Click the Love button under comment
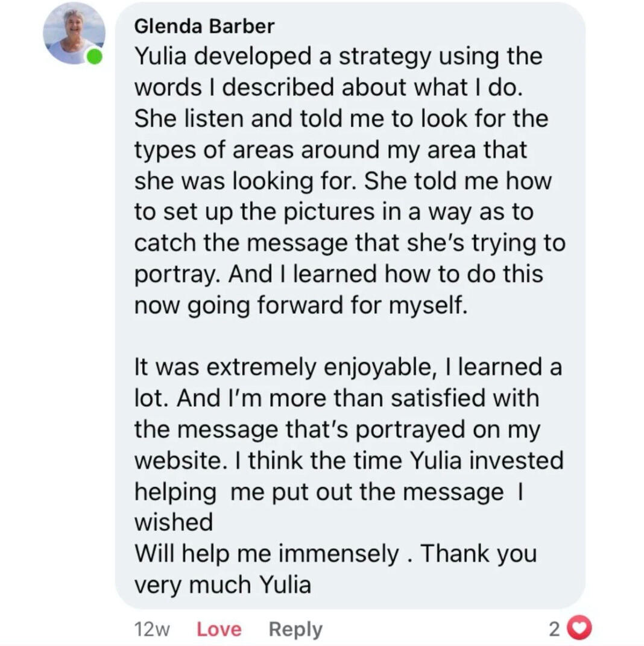Viewport: 644px width, 646px height. [x=219, y=629]
